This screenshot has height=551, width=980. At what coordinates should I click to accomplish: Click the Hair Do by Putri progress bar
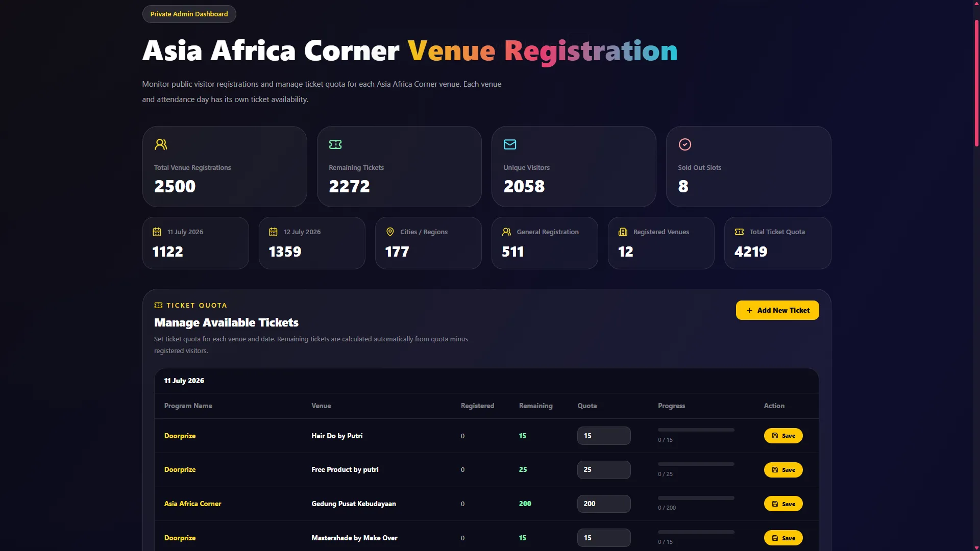(x=696, y=430)
